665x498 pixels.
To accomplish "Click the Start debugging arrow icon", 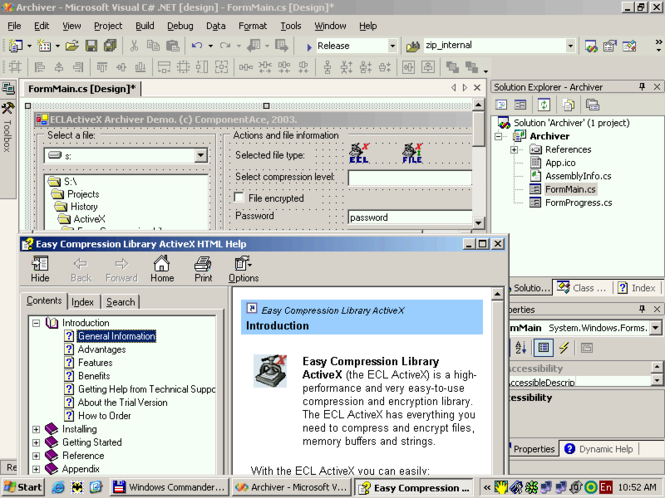I will coord(309,46).
